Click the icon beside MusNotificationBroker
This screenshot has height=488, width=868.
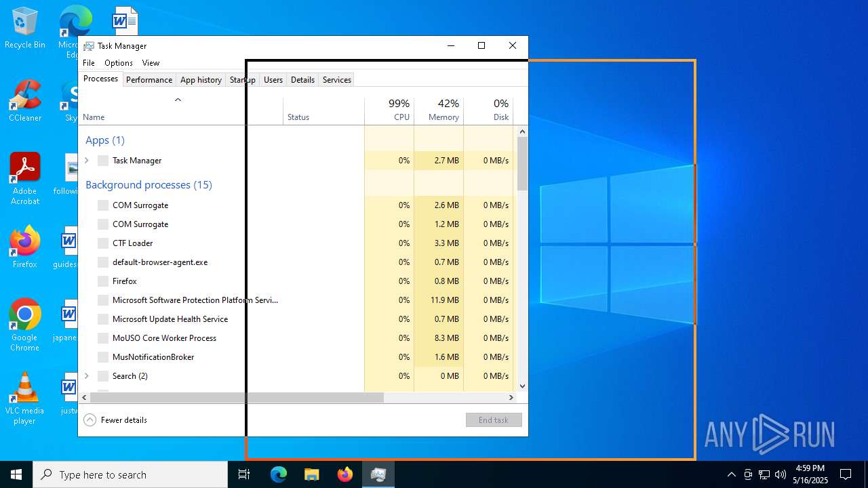pos(103,357)
